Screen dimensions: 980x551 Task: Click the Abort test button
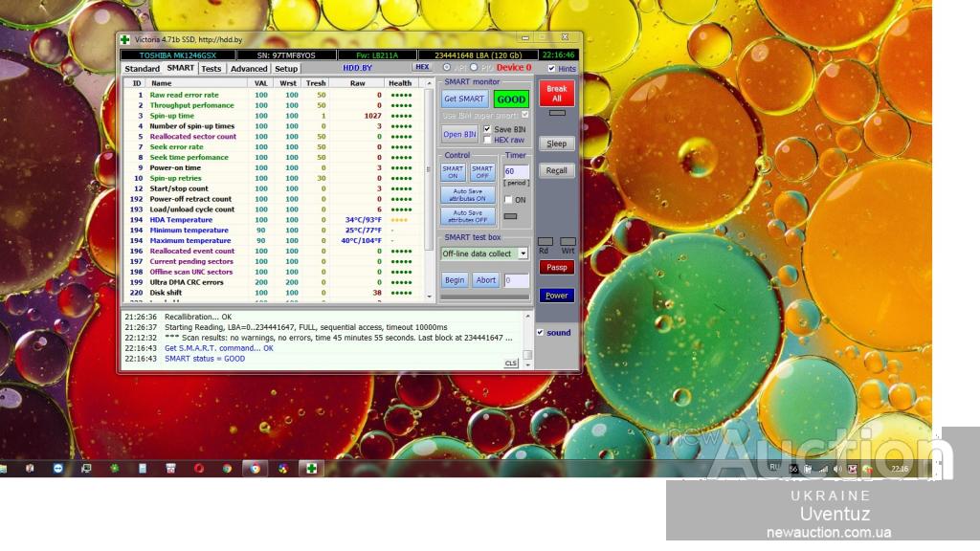coord(485,280)
